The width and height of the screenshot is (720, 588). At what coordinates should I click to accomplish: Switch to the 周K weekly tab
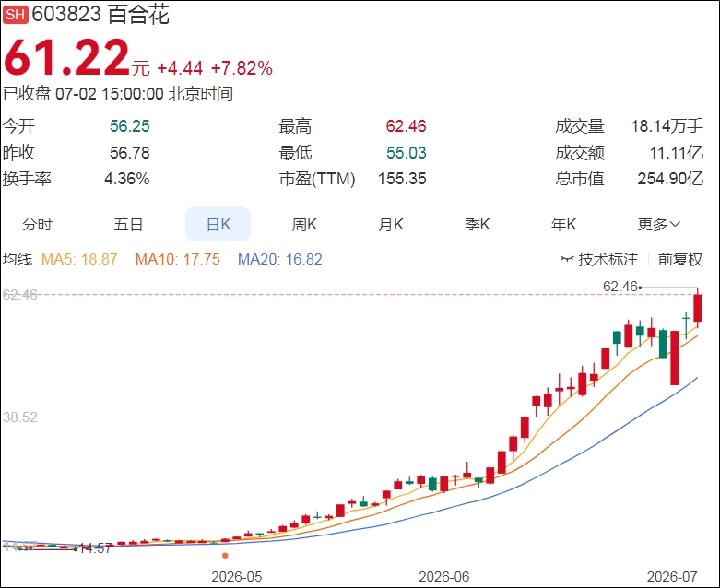tap(304, 225)
